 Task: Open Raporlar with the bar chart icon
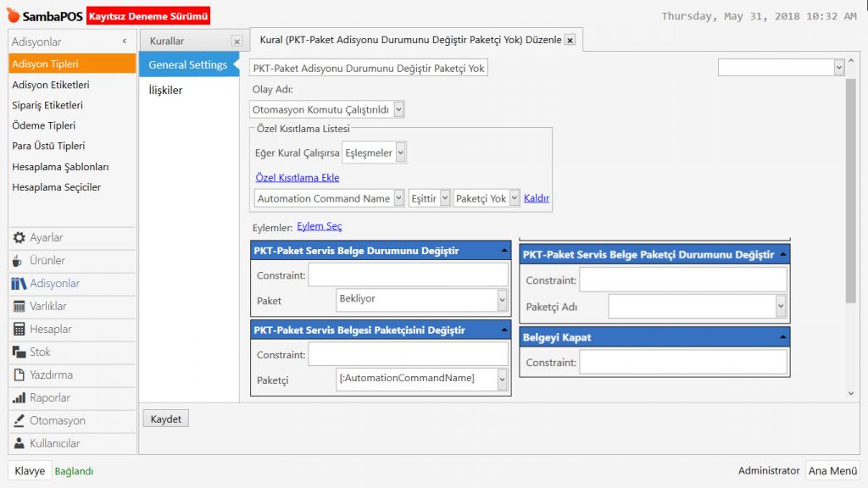click(x=19, y=398)
